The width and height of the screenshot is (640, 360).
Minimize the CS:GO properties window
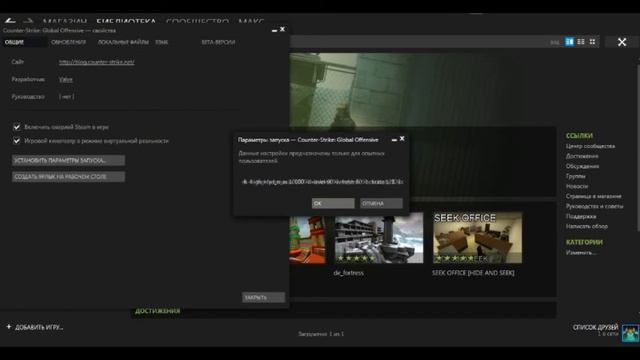[274, 30]
